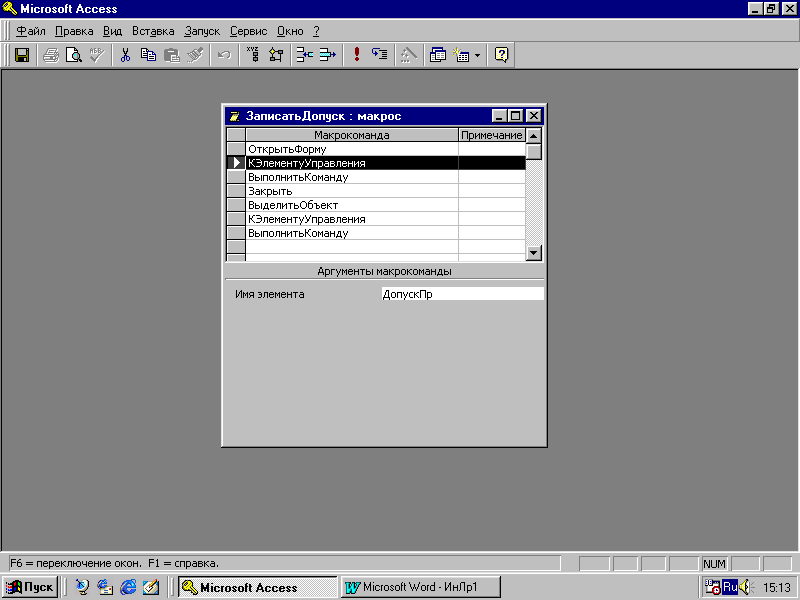Screen dimensions: 800x600
Task: Select the ВыделитьОбъект macro action row
Action: tap(352, 205)
